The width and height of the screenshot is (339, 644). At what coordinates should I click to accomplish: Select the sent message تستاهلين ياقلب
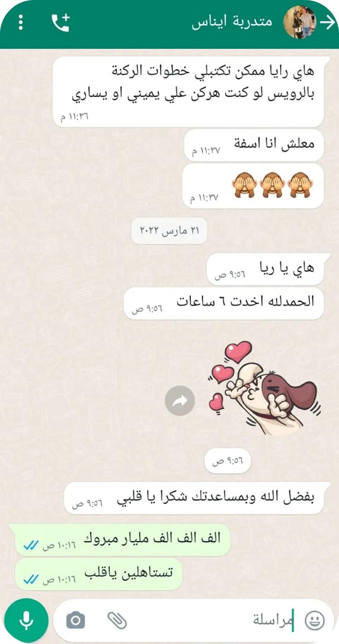coord(98,574)
